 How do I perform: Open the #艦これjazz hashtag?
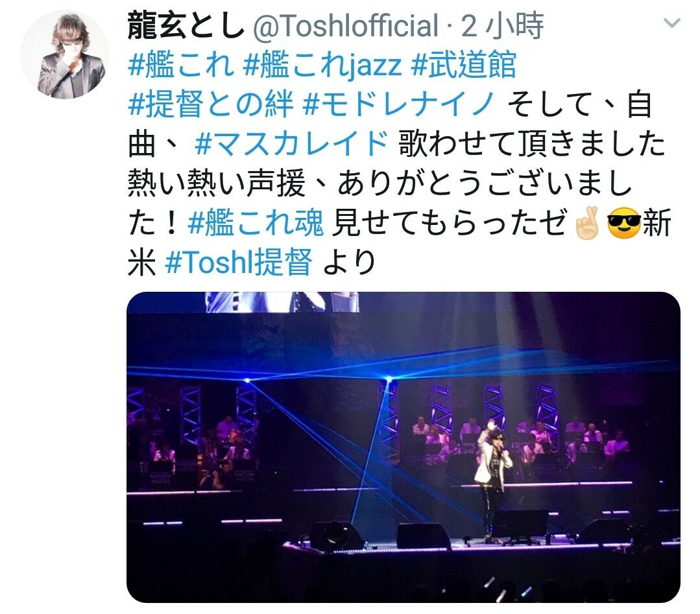[322, 65]
